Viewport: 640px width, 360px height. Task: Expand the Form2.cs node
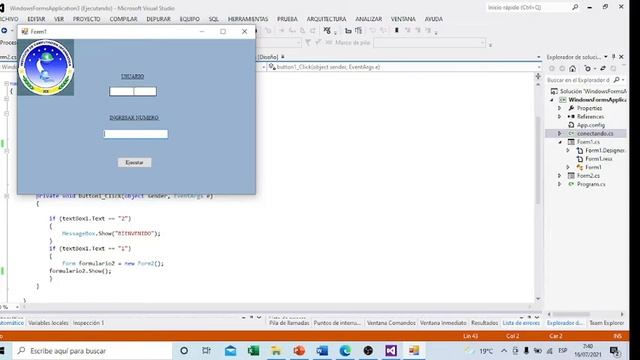pos(560,176)
